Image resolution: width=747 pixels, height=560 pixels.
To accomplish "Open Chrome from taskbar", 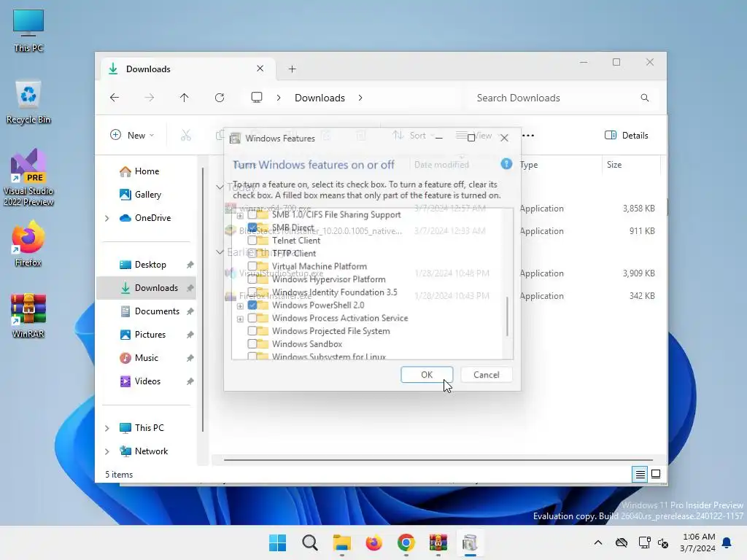I will pyautogui.click(x=406, y=542).
